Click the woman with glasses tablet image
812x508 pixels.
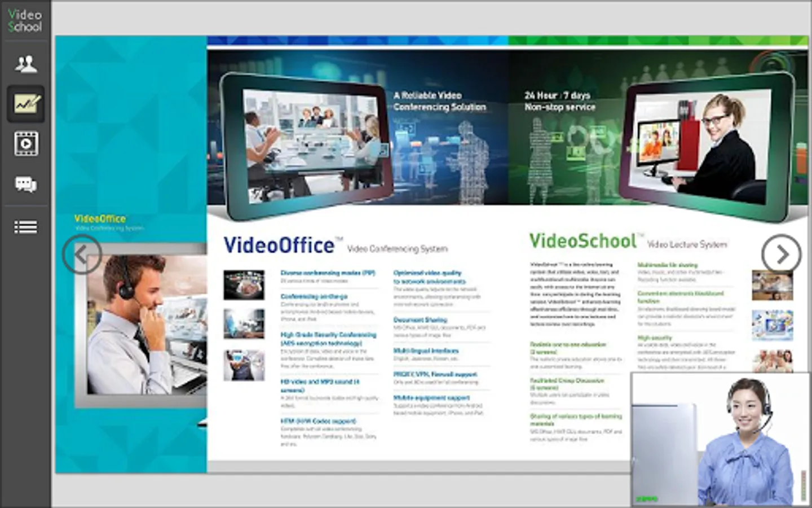pyautogui.click(x=708, y=147)
